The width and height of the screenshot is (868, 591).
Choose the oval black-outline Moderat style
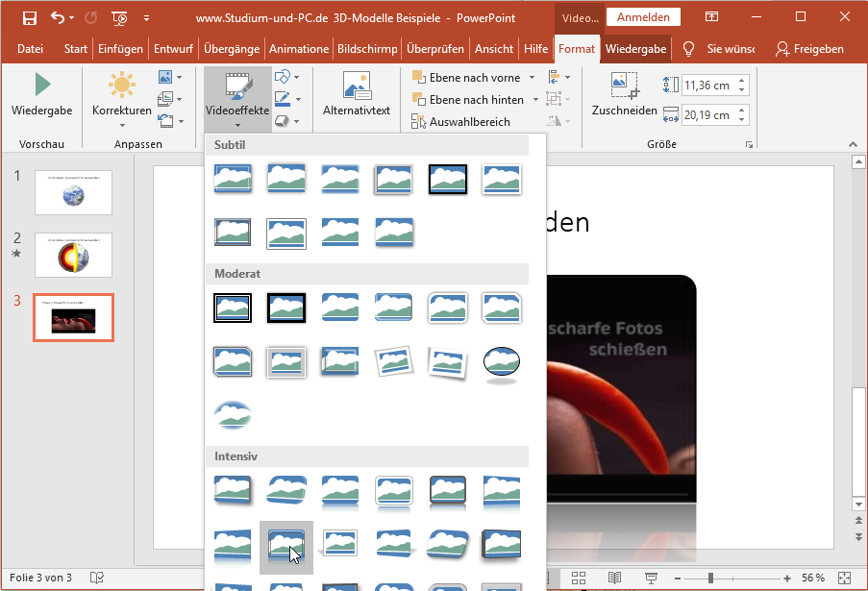501,363
